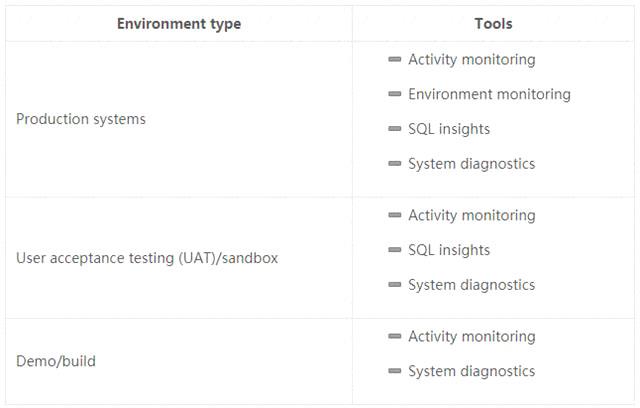Click Activity monitoring text in Demo/build row
This screenshot has height=408, width=640.
point(471,336)
